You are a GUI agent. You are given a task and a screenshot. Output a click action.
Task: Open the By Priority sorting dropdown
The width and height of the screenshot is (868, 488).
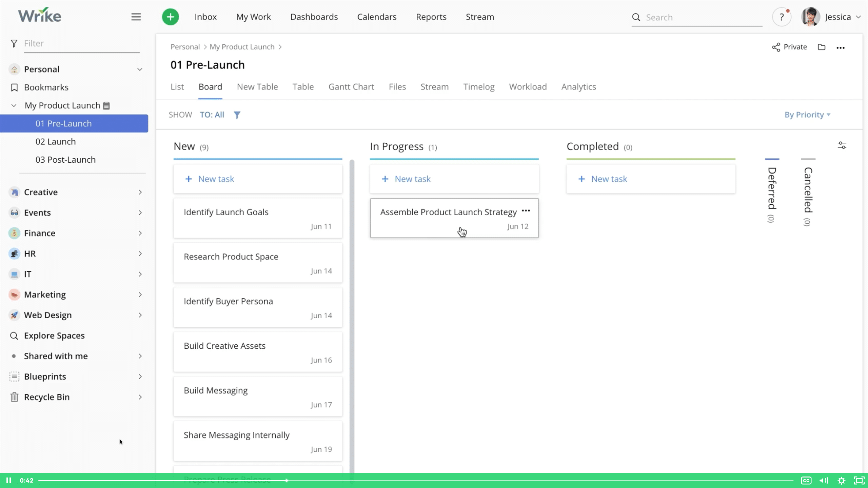click(x=807, y=115)
